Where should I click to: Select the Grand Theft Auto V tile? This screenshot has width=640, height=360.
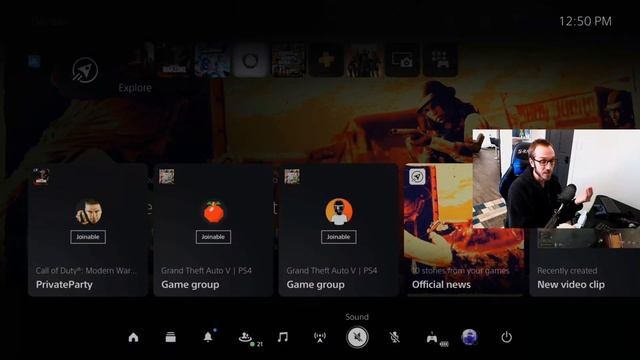point(288,60)
